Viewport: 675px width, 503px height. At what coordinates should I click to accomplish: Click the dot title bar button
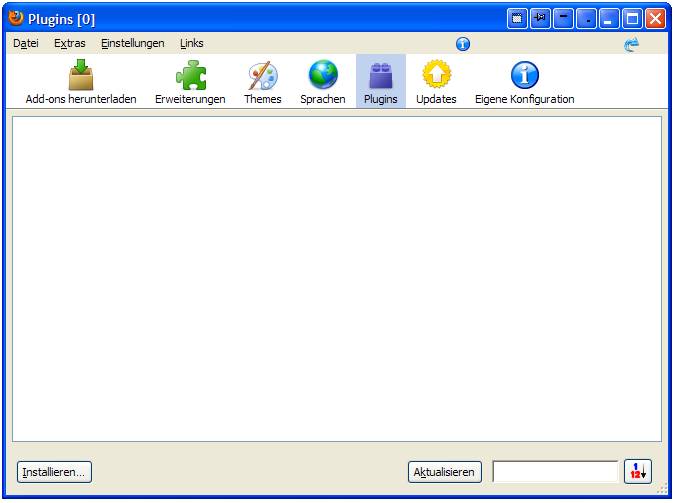(x=586, y=19)
